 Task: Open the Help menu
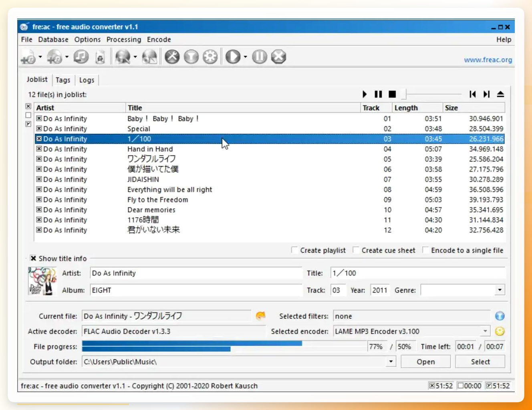tap(504, 40)
